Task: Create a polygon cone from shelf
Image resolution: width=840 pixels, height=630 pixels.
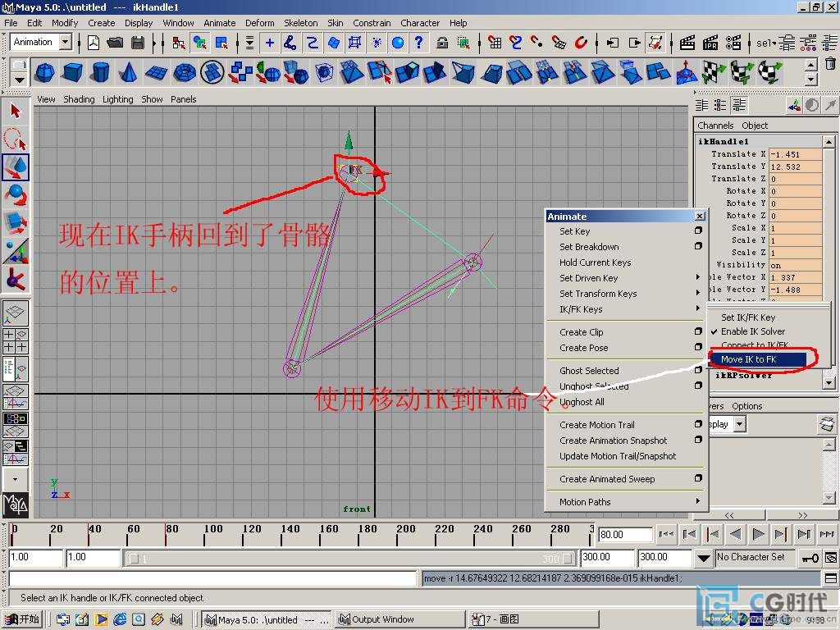Action: (128, 72)
